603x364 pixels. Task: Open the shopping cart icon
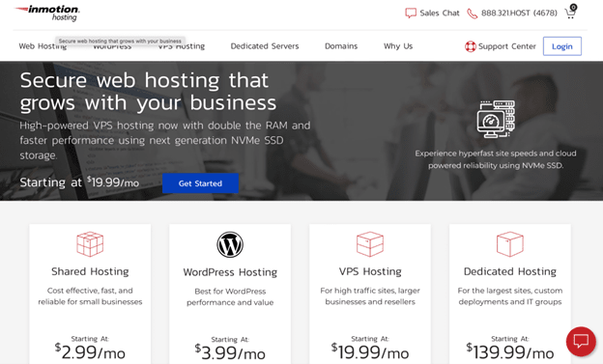(570, 13)
